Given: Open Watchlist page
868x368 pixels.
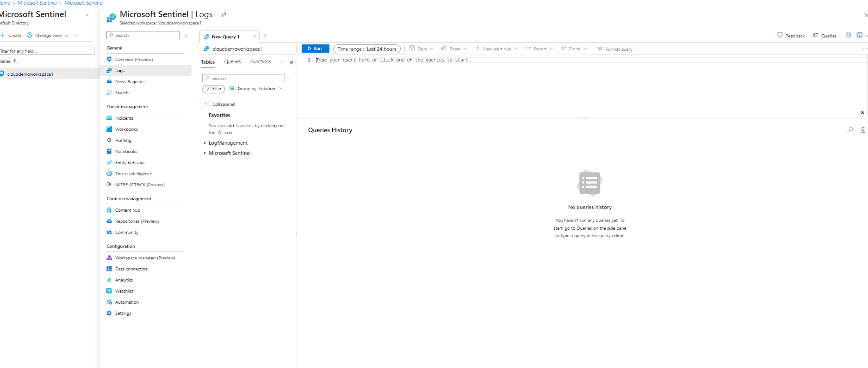Looking at the screenshot, I should 124,291.
